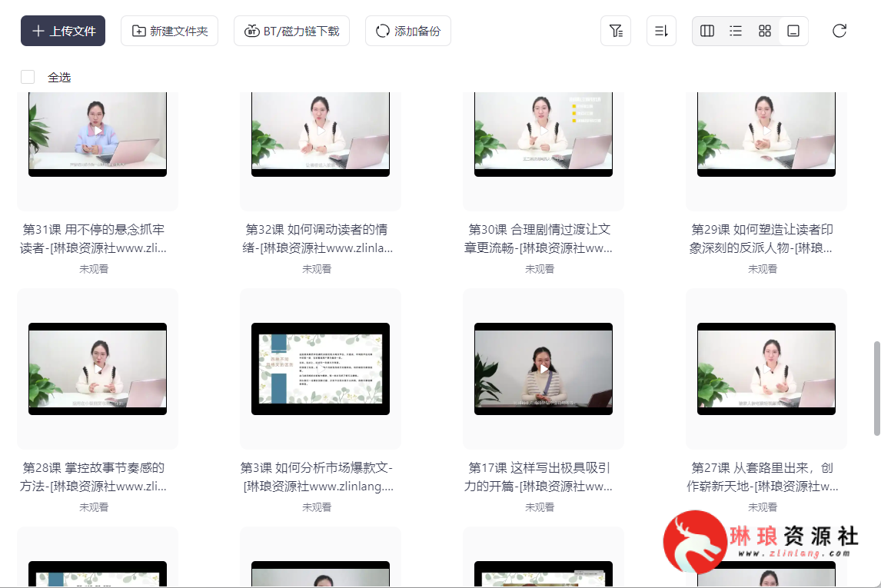Viewport: 881px width, 588px height.
Task: Click the 全选 label text
Action: tap(59, 78)
